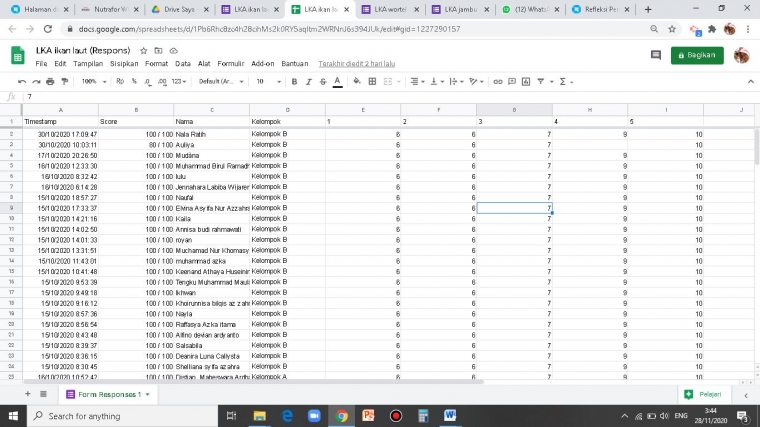Redo the action in toolbar
Image resolution: width=760 pixels, height=427 pixels.
(x=36, y=81)
